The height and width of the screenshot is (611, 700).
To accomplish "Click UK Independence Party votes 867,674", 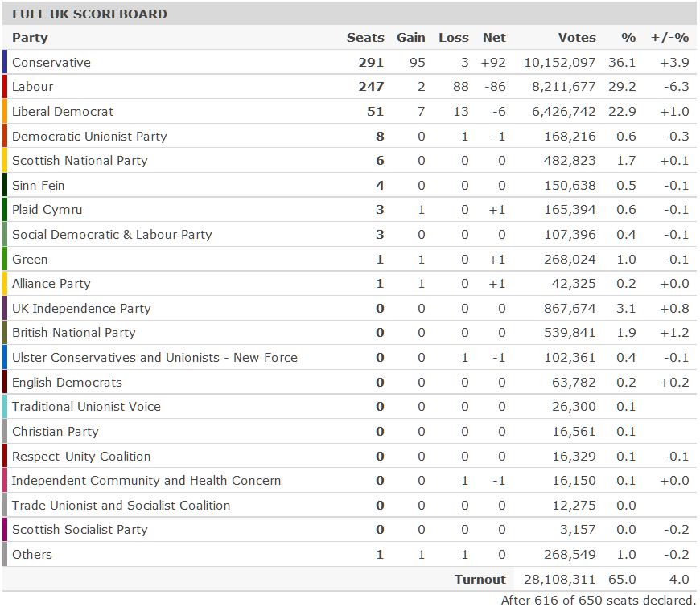I will (570, 309).
